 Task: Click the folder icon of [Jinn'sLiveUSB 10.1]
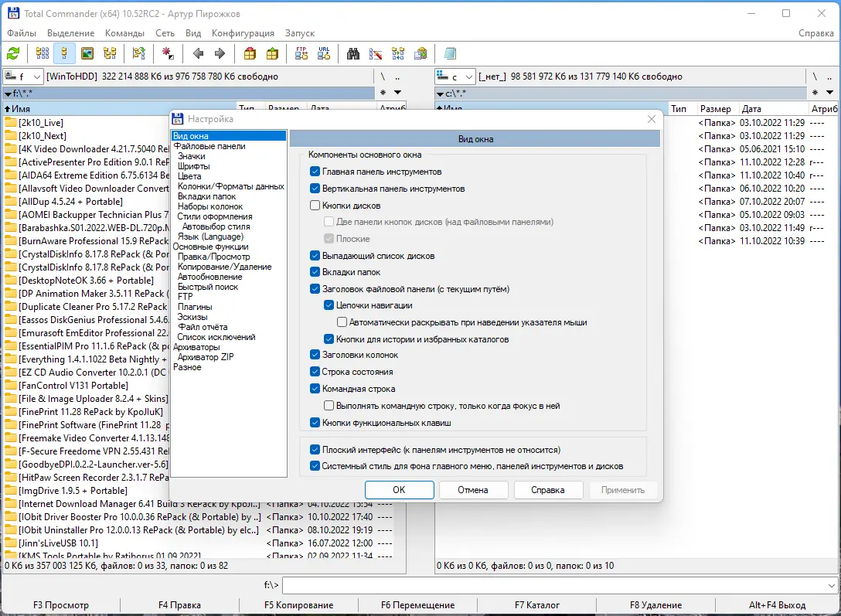[11, 543]
